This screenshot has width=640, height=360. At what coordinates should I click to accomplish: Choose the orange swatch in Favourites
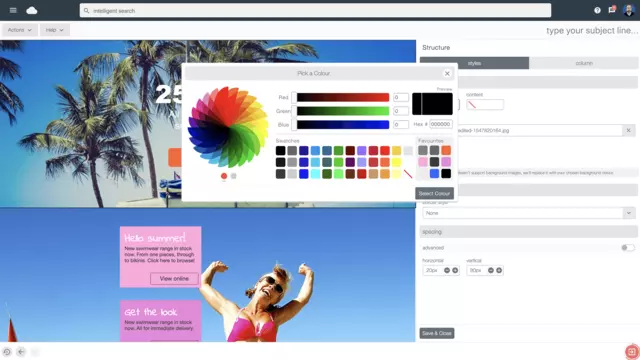tap(446, 150)
